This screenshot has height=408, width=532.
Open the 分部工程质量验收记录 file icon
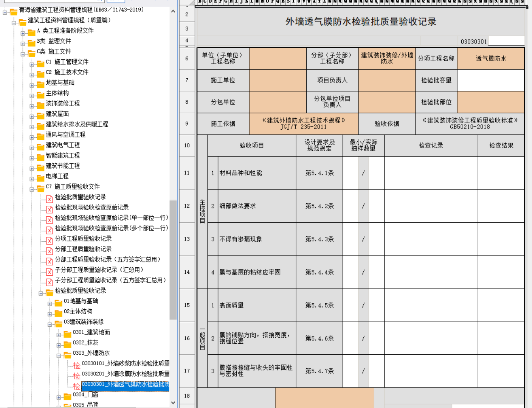[49, 250]
